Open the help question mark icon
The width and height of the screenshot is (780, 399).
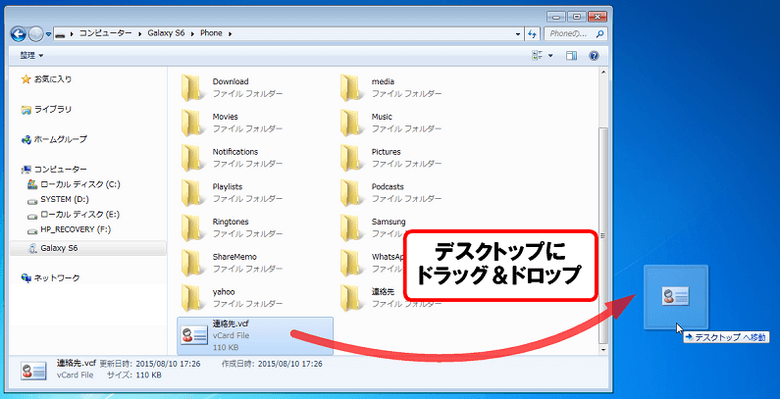[x=593, y=56]
